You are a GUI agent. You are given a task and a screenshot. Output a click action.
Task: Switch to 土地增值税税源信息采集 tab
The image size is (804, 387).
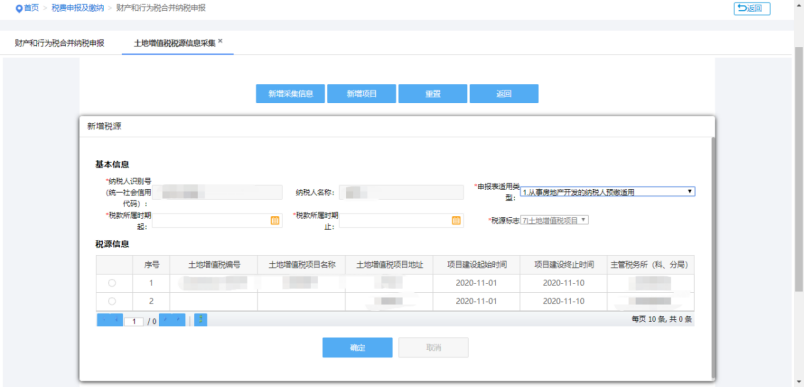(x=174, y=43)
